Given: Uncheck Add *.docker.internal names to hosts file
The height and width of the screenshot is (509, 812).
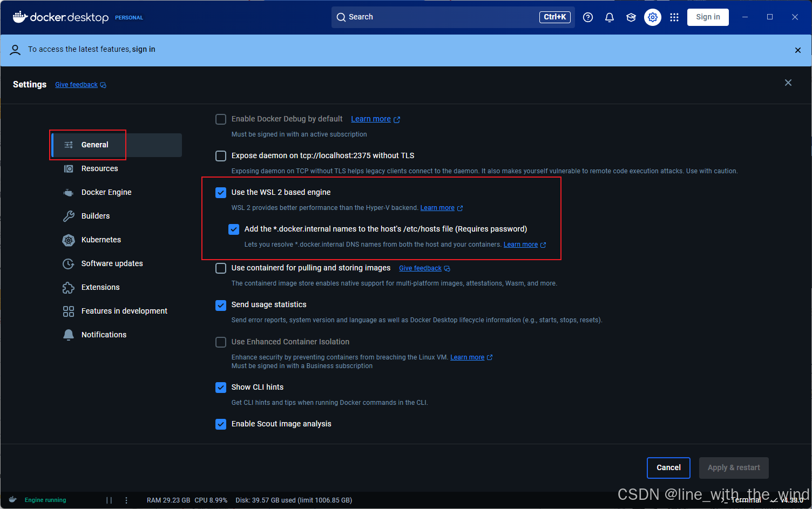Looking at the screenshot, I should [234, 229].
